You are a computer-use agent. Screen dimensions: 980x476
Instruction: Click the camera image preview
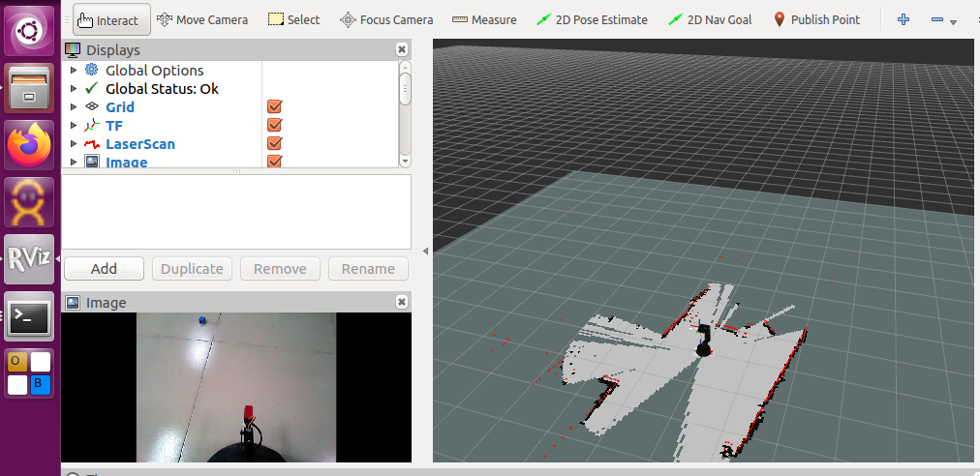click(x=236, y=387)
